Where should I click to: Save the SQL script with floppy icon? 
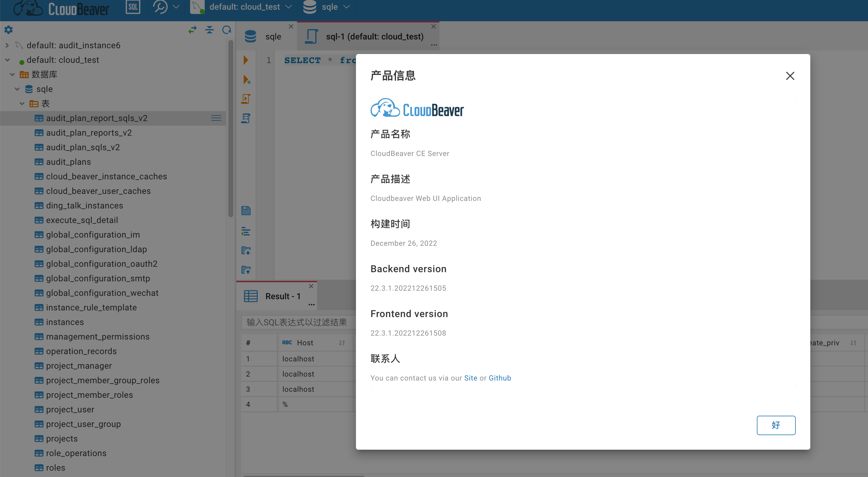click(246, 210)
